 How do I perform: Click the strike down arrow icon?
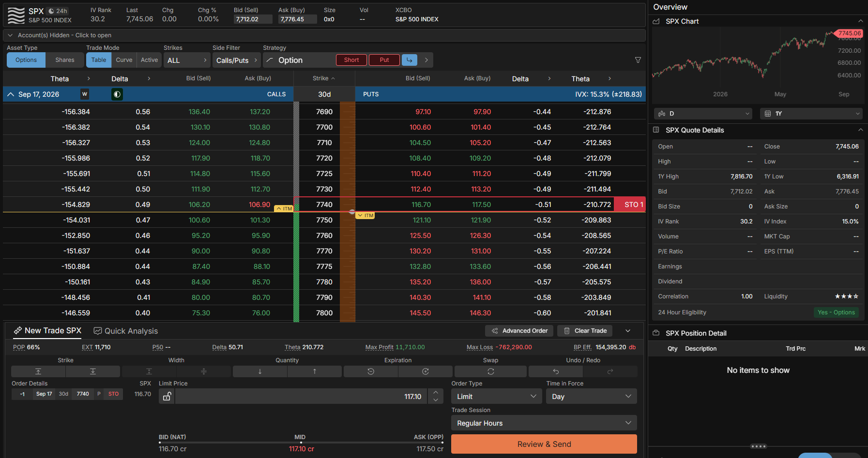(93, 371)
